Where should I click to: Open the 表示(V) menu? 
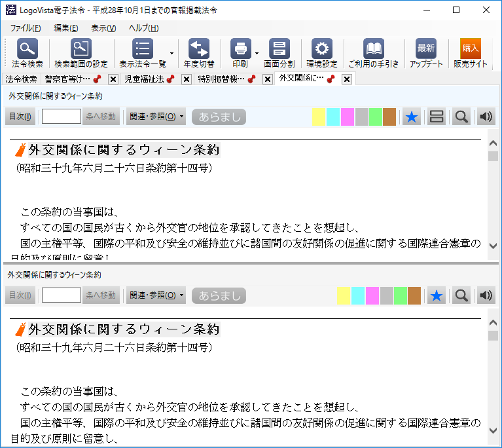click(103, 28)
